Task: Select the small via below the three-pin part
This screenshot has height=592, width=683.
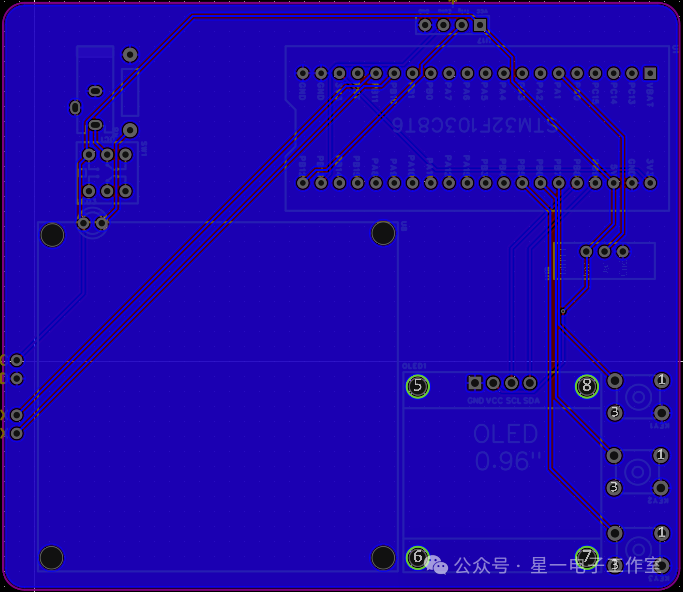Action: click(563, 311)
